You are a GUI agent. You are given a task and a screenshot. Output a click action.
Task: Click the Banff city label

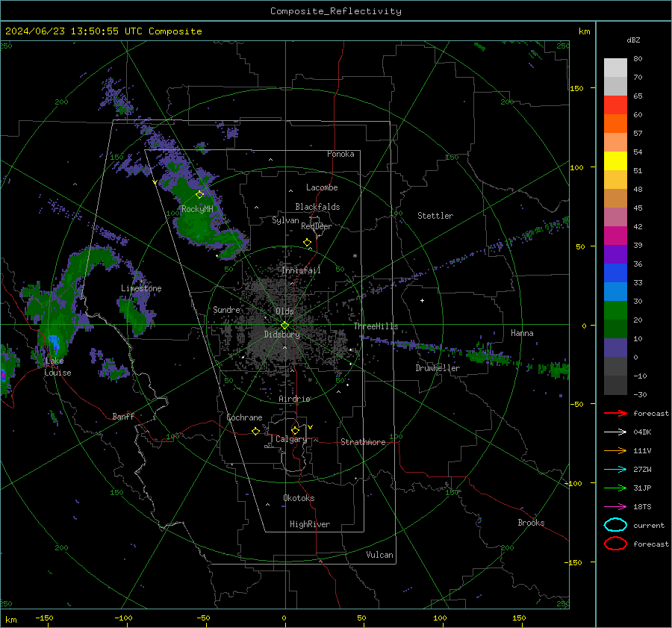point(123,416)
